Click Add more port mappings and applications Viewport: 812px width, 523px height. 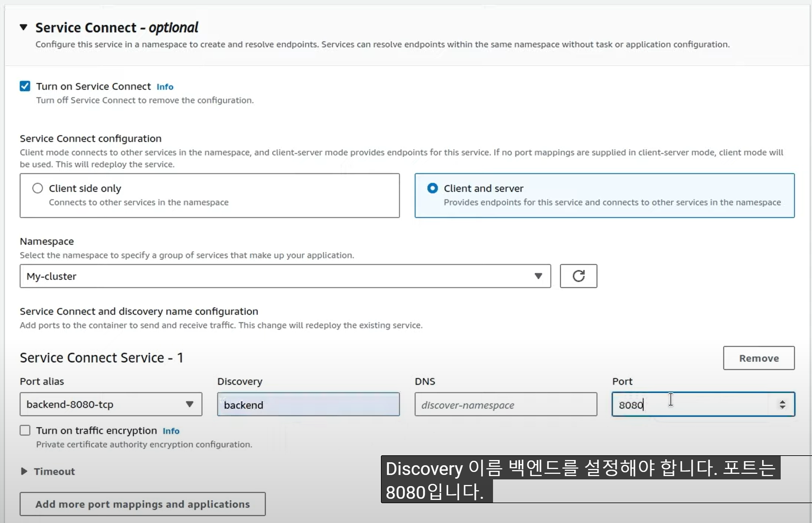pos(142,504)
